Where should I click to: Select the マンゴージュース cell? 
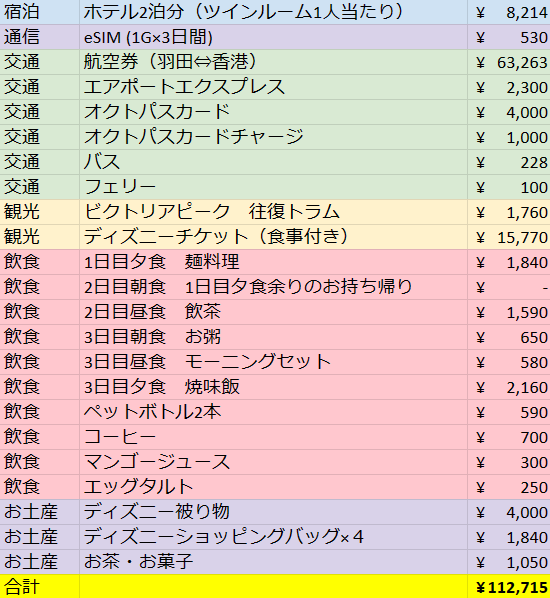tap(273, 462)
